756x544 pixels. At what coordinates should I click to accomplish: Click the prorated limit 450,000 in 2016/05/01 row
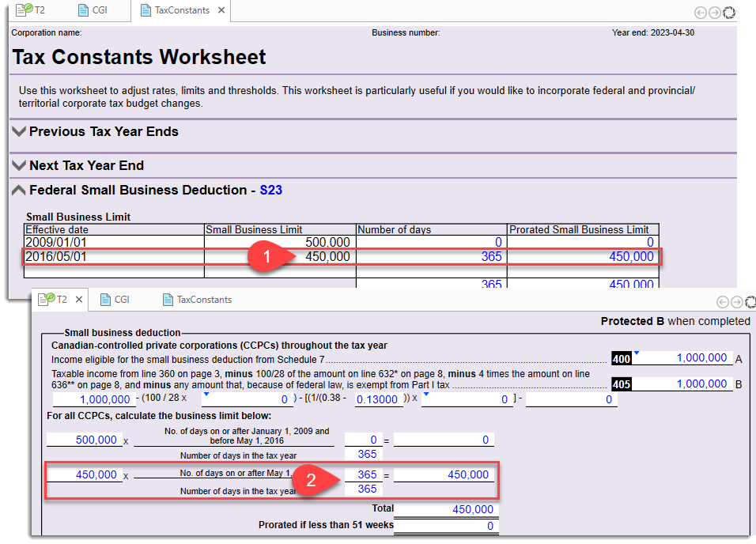[x=584, y=256]
